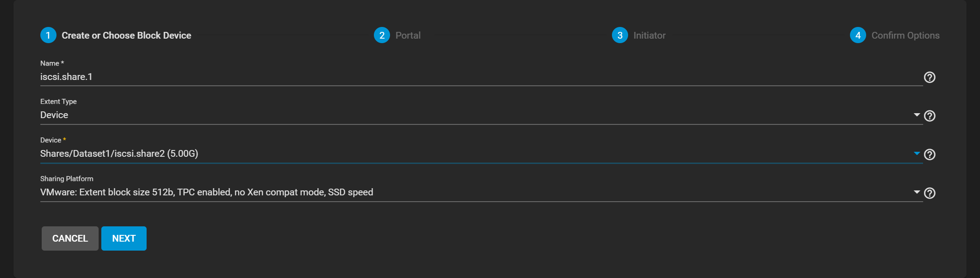Expand Extent Type dropdown arrow
Viewport: 980px width, 278px height.
(916, 115)
